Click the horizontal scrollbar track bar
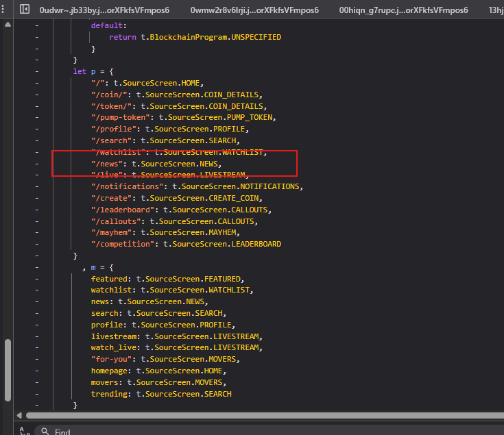The height and width of the screenshot is (435, 504). click(265, 415)
